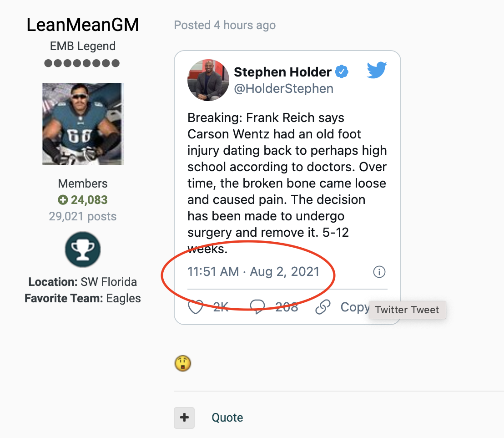Click the Twitter bird logo icon
The width and height of the screenshot is (504, 438).
(x=377, y=71)
